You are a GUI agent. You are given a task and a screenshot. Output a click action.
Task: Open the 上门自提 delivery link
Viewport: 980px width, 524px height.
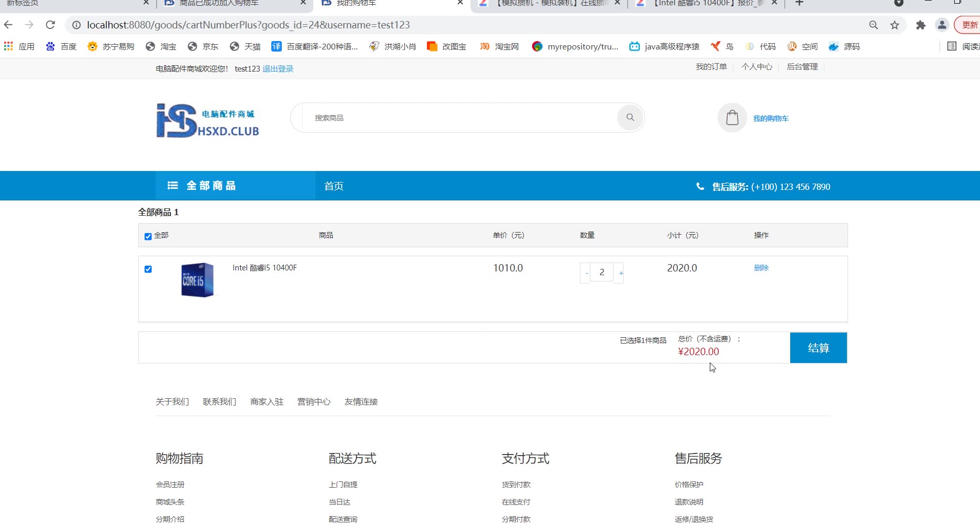[x=343, y=485]
